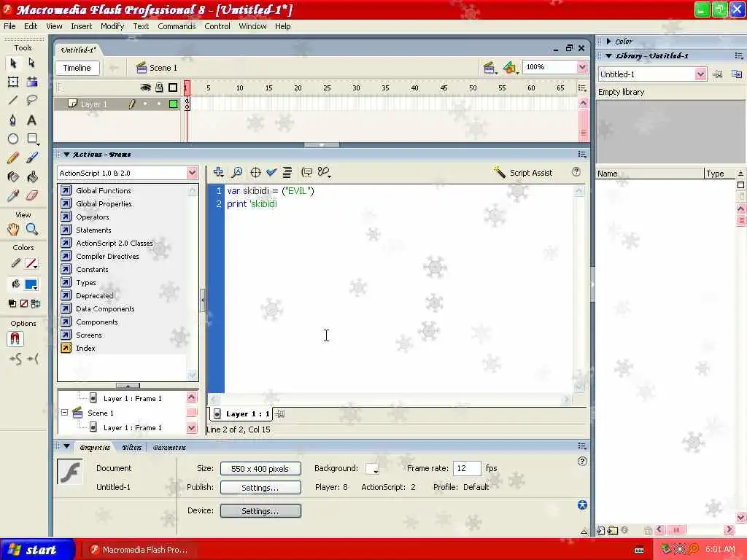747x560 pixels.
Task: Open Find in the Actions toolbar
Action: pos(237,172)
